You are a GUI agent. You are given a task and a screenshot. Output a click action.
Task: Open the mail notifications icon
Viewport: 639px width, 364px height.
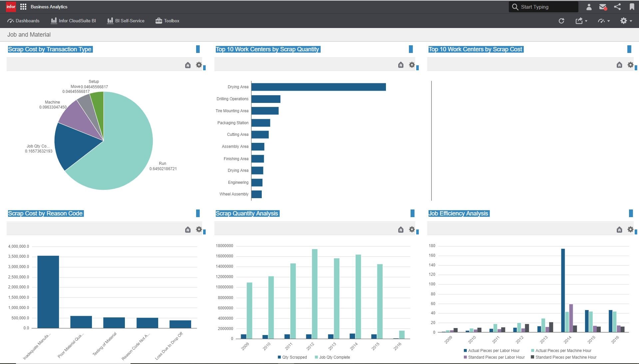[x=603, y=7]
